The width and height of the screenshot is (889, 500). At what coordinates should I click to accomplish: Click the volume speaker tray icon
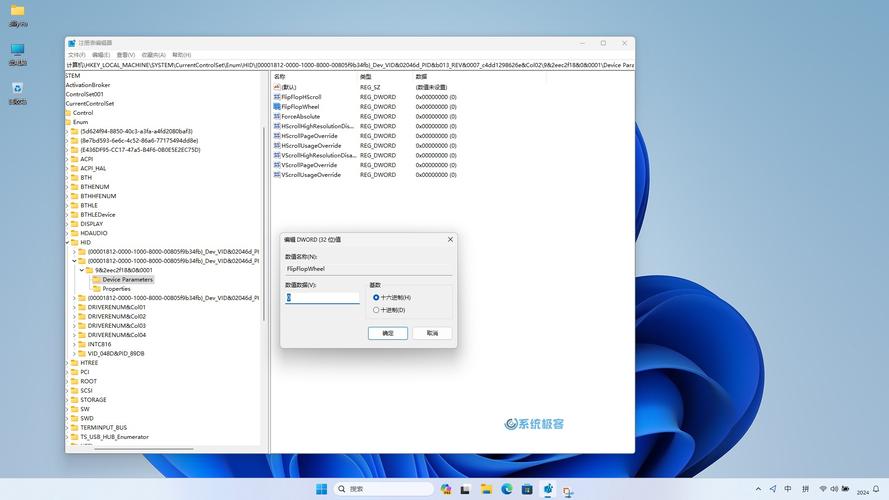tap(834, 489)
